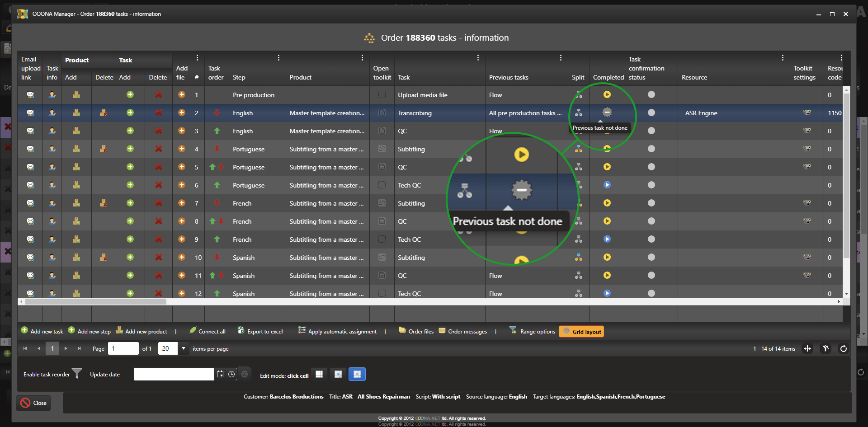Toggle Open toolkit checkbox for French Tech QC
868x427 pixels.
tap(382, 239)
